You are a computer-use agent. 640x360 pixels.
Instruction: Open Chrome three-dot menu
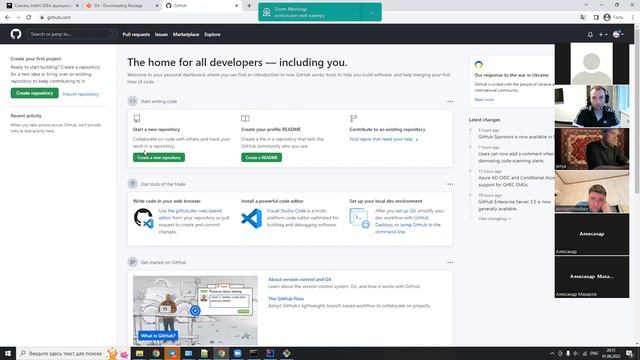coord(633,18)
